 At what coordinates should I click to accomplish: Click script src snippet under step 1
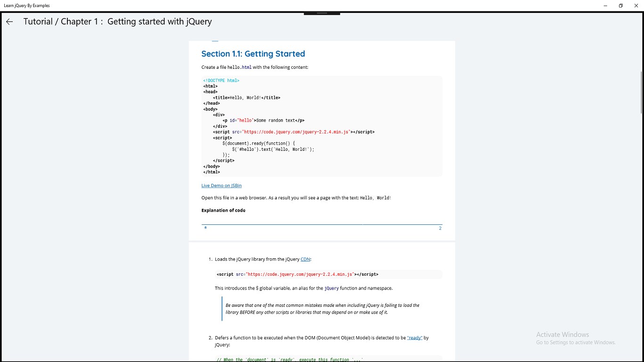point(297,274)
